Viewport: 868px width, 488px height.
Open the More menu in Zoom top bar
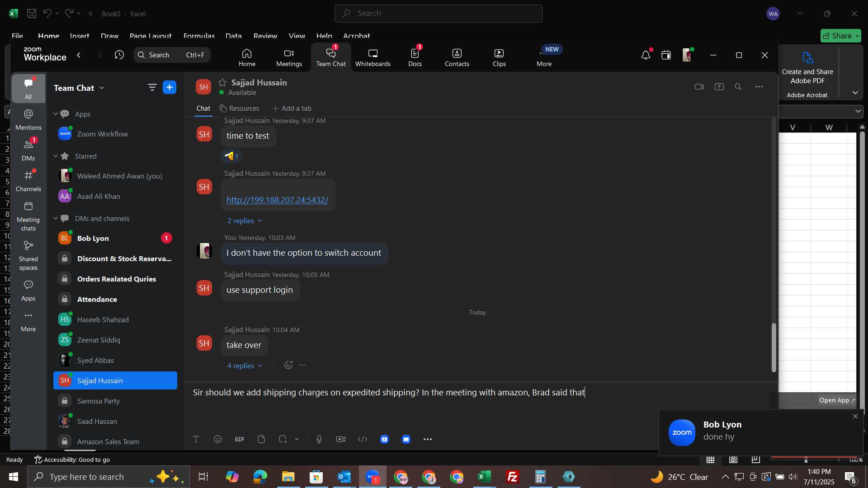[544, 57]
